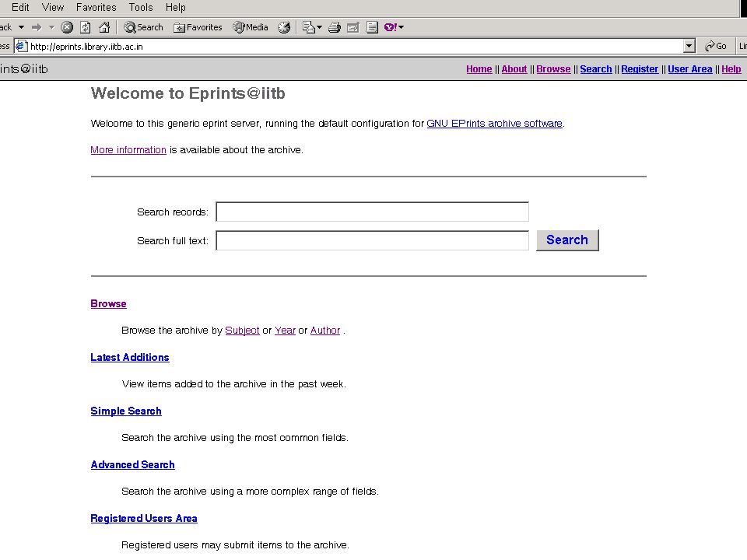This screenshot has width=747, height=560.
Task: Open the Tools menu
Action: [x=141, y=7]
